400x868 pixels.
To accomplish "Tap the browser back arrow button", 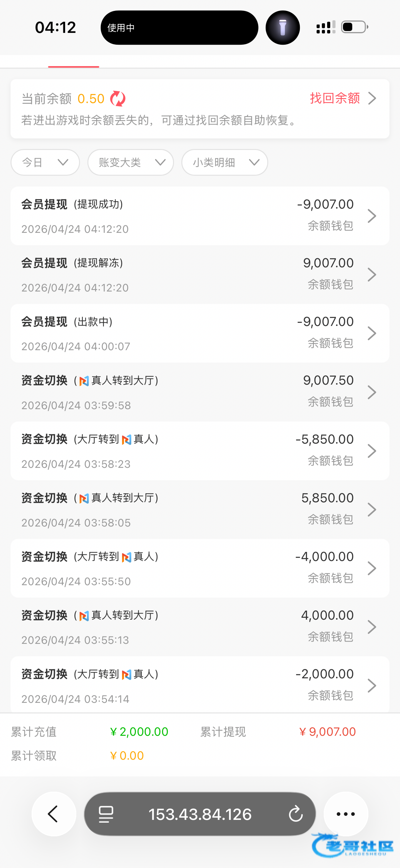I will tap(54, 814).
